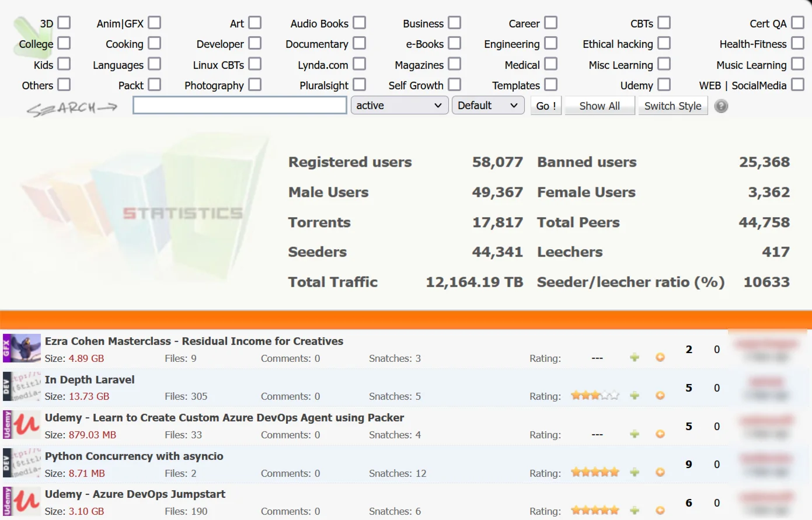Open Ezra Cohen Masterclass torrent link
Image resolution: width=812 pixels, height=520 pixels.
pos(194,341)
